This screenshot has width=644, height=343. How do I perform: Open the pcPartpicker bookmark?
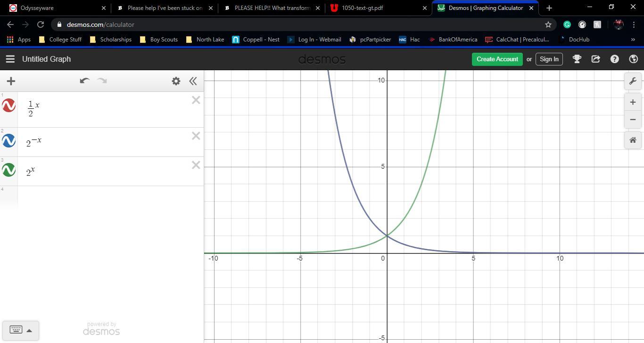tap(370, 40)
